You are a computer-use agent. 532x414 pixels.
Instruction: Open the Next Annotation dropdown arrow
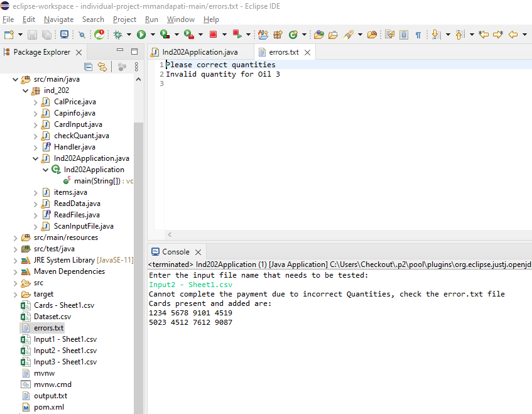[448, 35]
